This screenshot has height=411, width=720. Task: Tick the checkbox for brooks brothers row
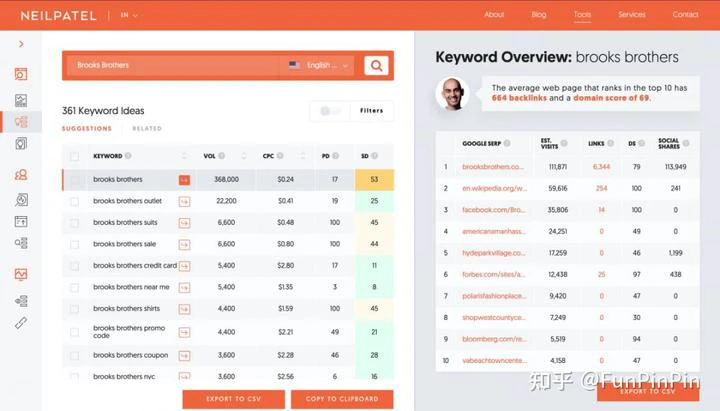pos(74,180)
